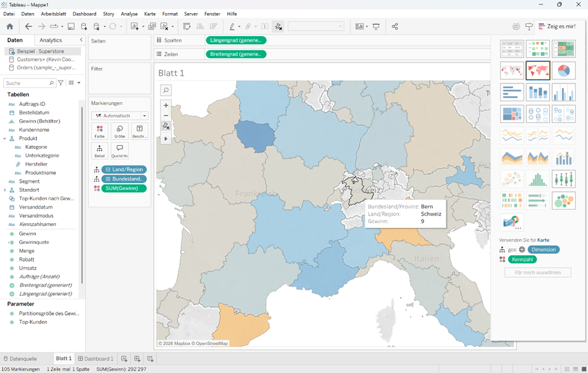Toggle the Zeig es mir! panel
The width and height of the screenshot is (588, 373).
[x=556, y=27]
